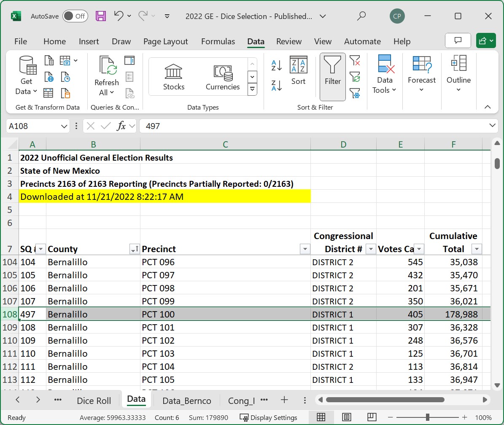
Task: Click the Excel app logo
Action: [x=16, y=16]
